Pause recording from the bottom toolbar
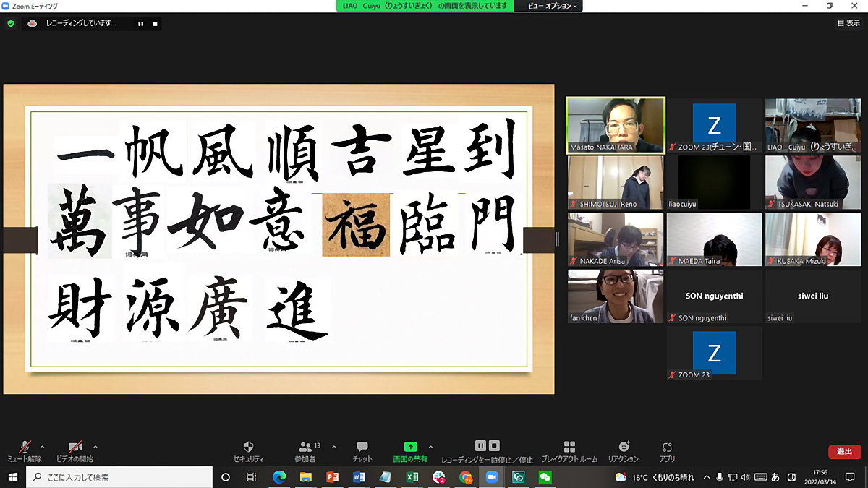Image resolution: width=868 pixels, height=488 pixels. click(480, 446)
